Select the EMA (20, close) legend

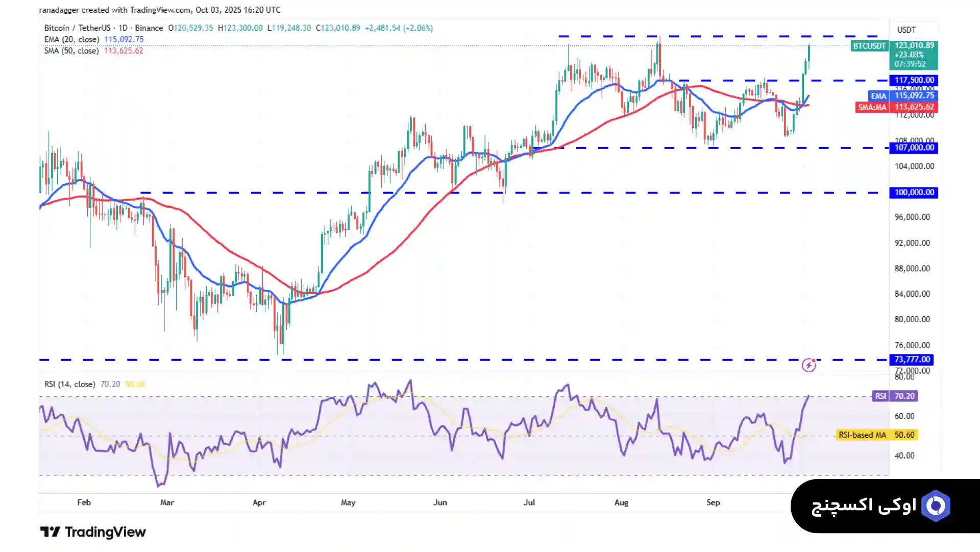[72, 39]
